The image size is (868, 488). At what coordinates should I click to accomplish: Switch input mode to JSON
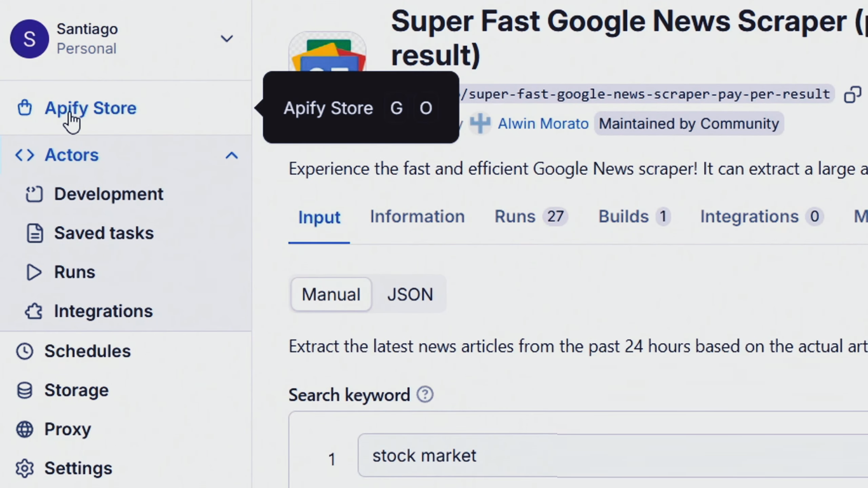tap(410, 295)
